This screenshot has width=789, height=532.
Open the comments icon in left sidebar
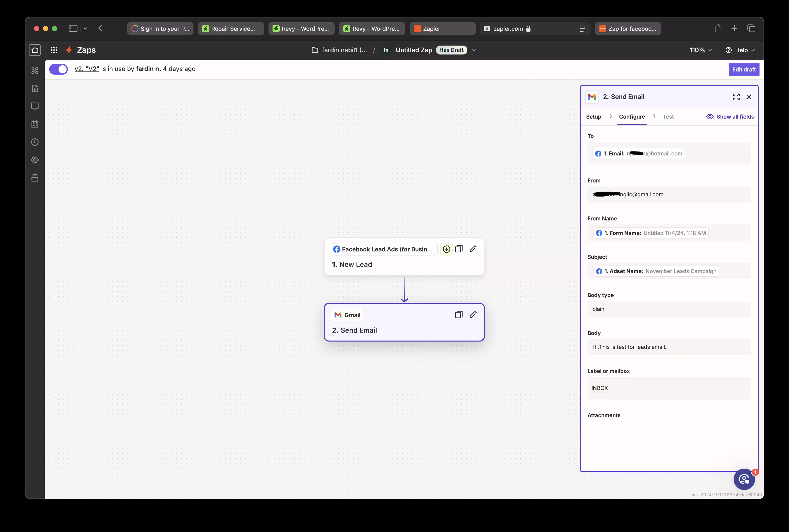click(x=35, y=106)
